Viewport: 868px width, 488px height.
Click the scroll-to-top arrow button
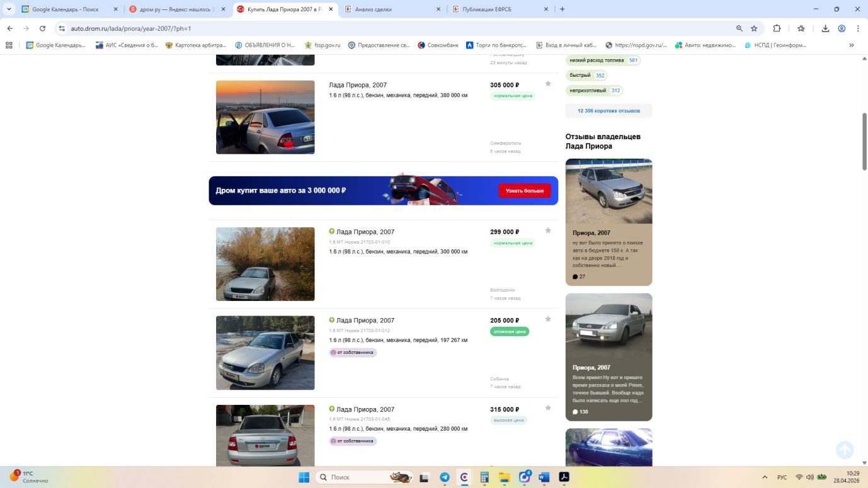coord(845,450)
